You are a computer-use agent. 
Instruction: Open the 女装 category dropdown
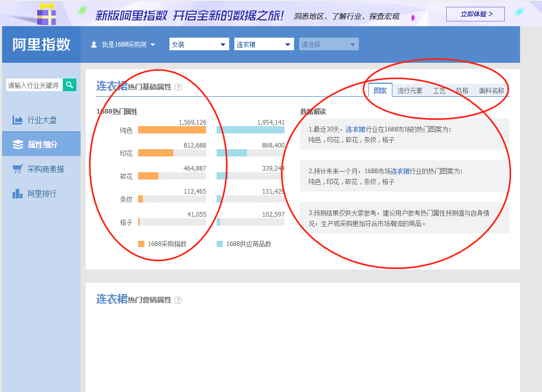coord(199,44)
